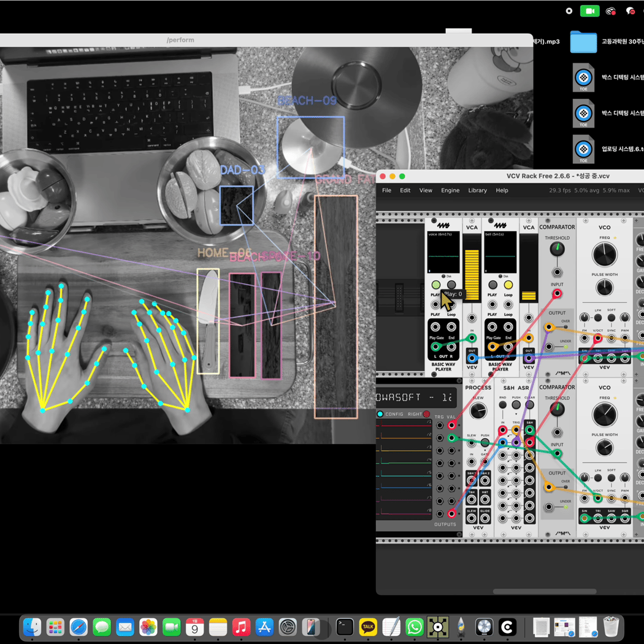Open the Engine menu in VCV Rack
Screen dimensions: 644x644
point(450,190)
